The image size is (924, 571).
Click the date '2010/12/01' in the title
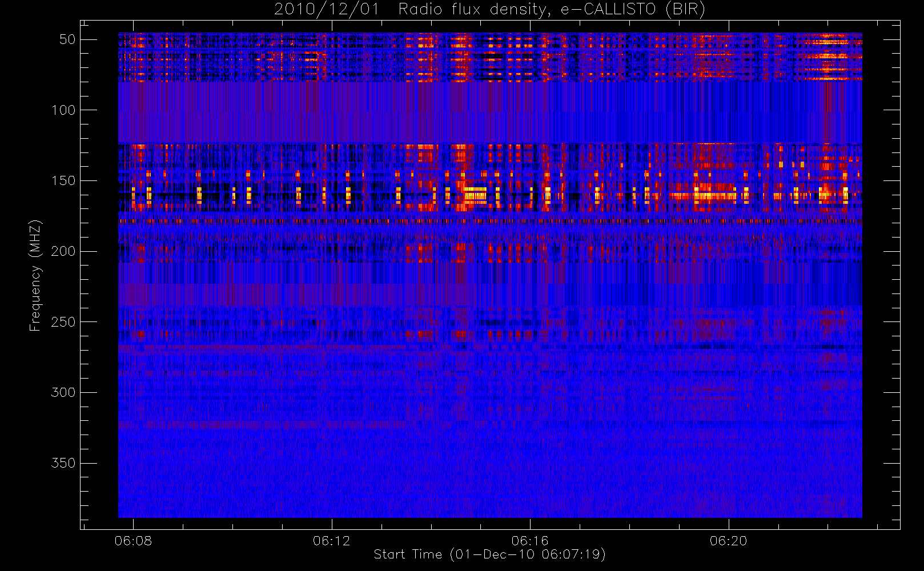tap(327, 10)
